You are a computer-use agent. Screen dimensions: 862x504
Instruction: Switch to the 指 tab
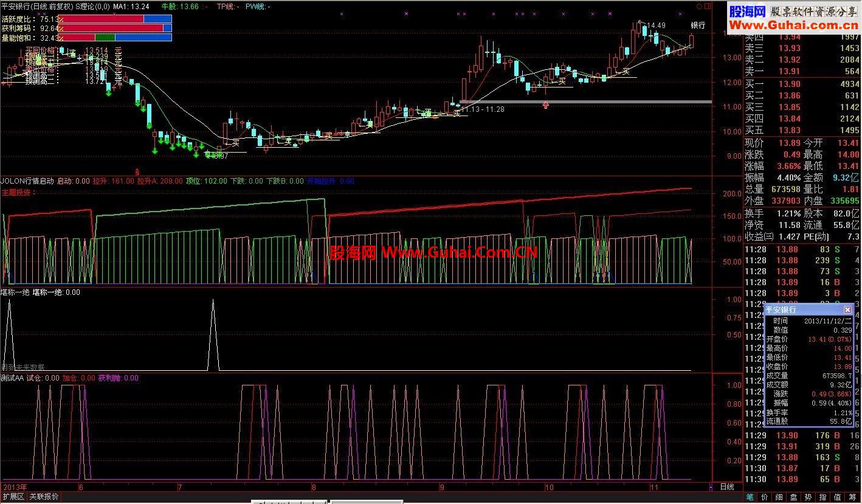823,497
